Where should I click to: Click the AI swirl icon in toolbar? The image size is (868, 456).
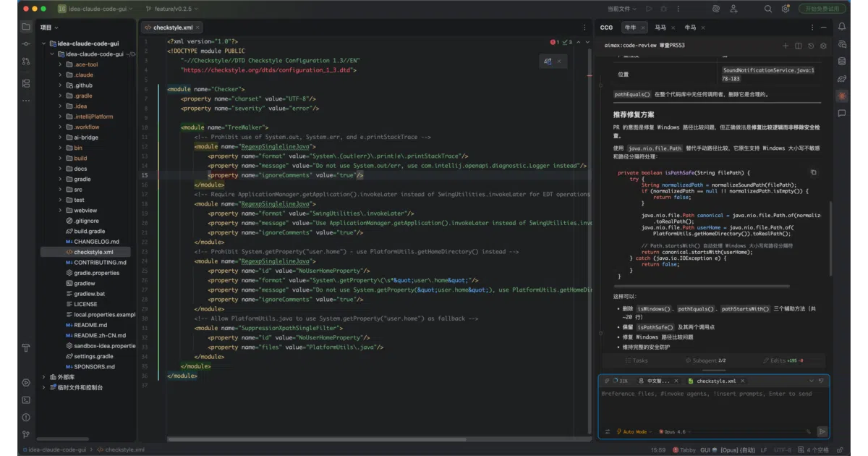click(716, 9)
